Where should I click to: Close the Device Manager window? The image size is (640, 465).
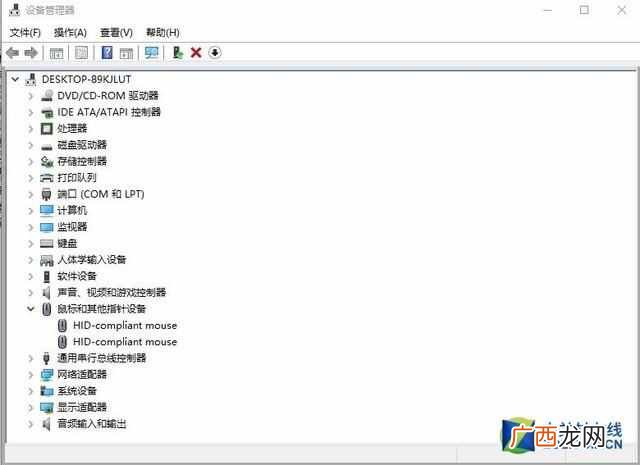[x=621, y=10]
